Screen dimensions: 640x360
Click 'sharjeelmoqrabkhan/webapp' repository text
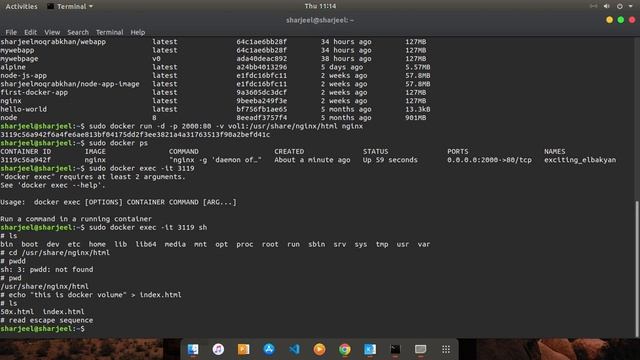tap(53, 42)
